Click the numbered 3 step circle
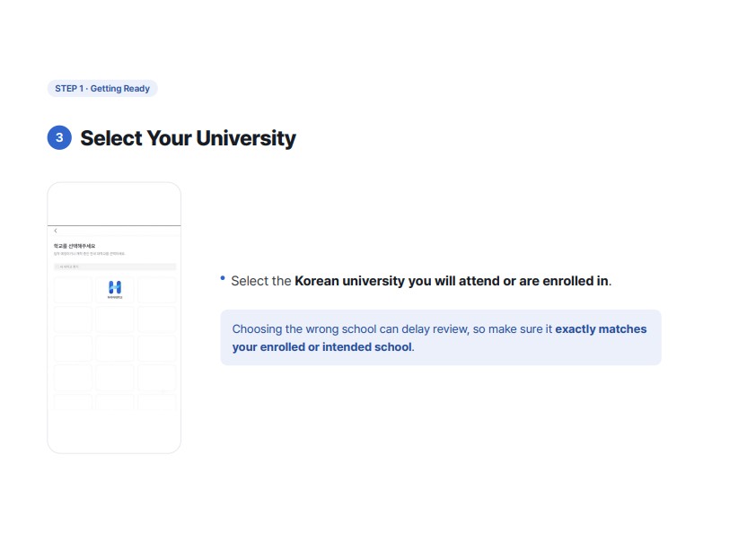This screenshot has width=756, height=534. click(x=59, y=138)
